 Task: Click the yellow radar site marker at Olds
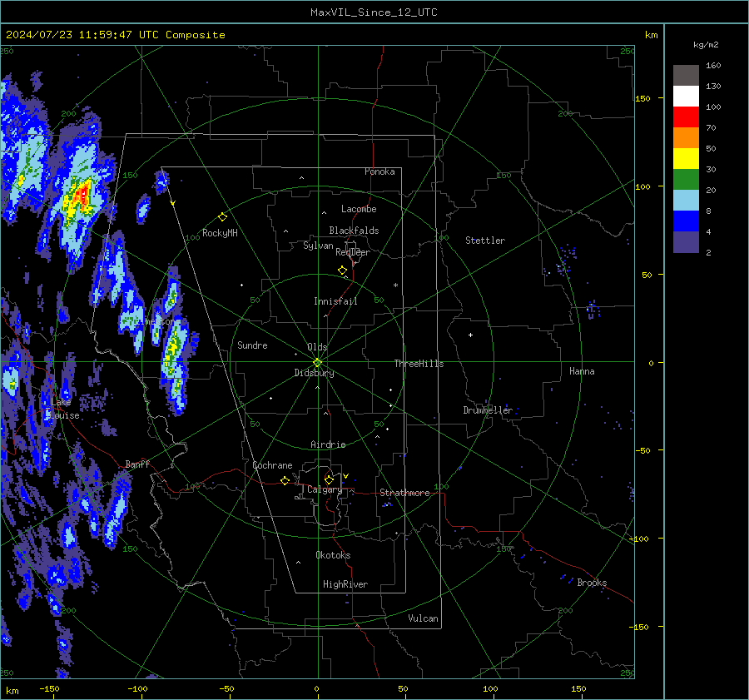tap(318, 363)
